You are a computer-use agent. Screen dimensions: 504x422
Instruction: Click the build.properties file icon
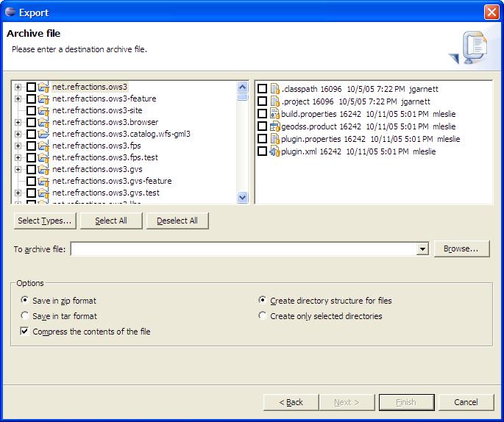[x=275, y=114]
